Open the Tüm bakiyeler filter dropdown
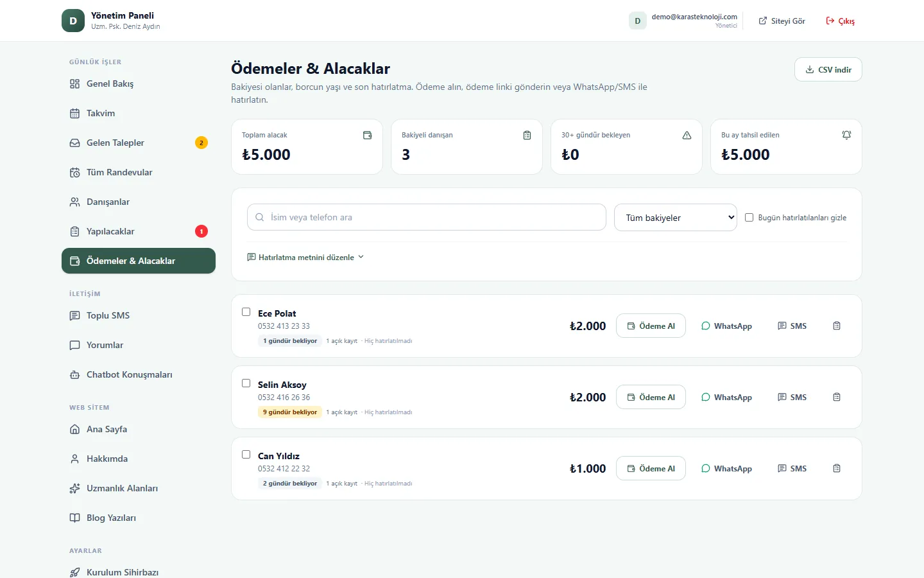 click(x=676, y=218)
